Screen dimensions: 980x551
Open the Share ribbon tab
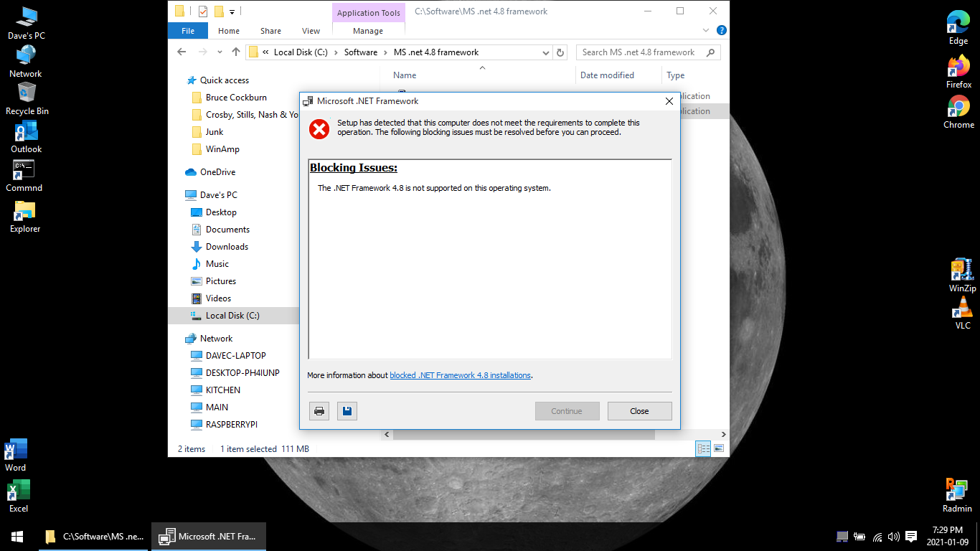pyautogui.click(x=270, y=31)
